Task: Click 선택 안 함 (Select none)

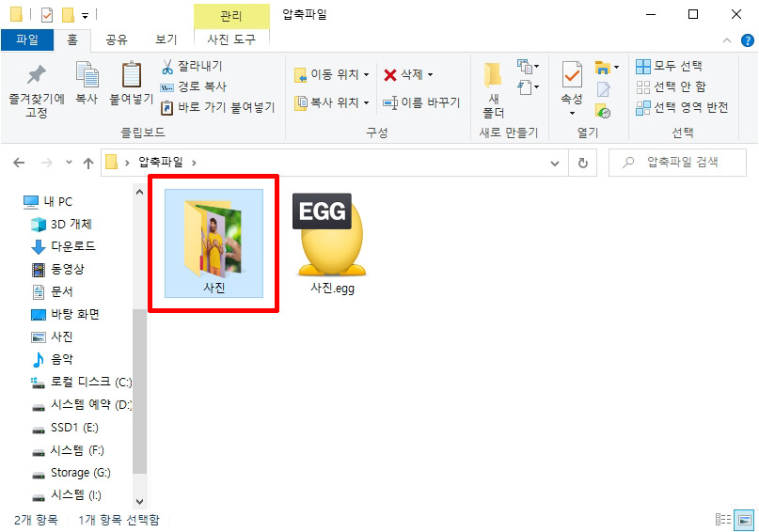Action: coord(671,86)
